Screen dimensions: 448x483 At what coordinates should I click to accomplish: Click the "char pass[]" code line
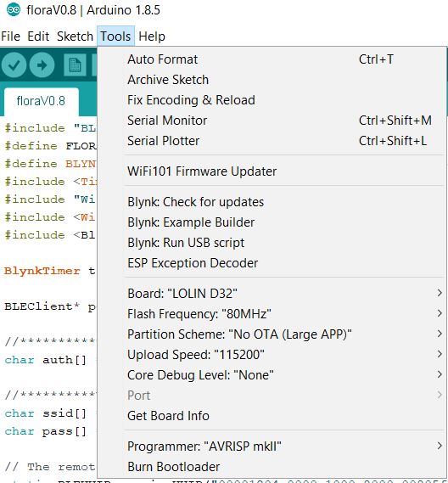(45, 431)
